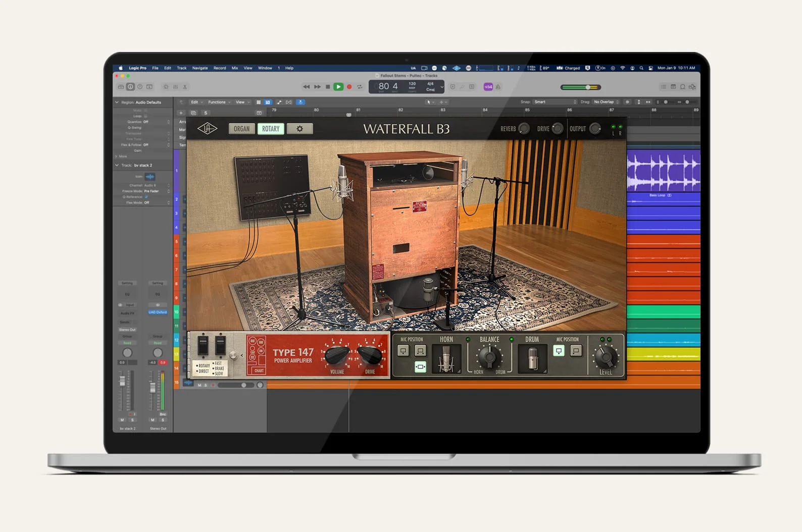Open the Snap Smart dropdown
The width and height of the screenshot is (802, 532).
[x=555, y=102]
